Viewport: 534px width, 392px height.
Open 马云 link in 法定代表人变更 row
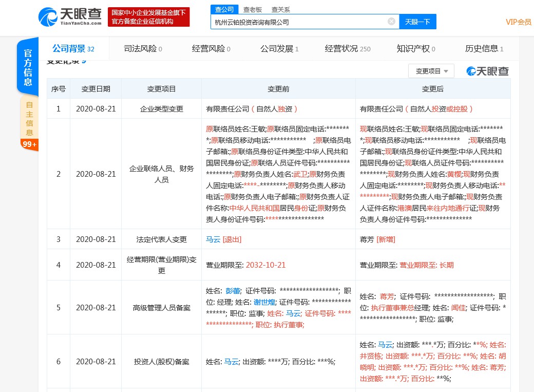pos(213,239)
